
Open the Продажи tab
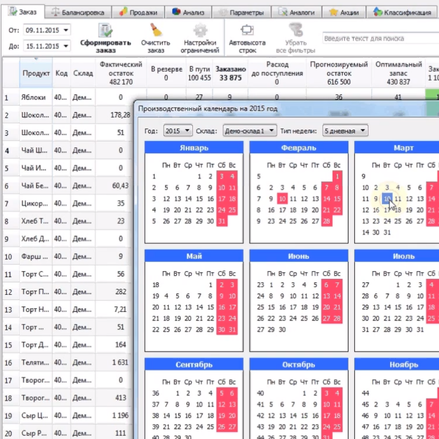pyautogui.click(x=138, y=13)
